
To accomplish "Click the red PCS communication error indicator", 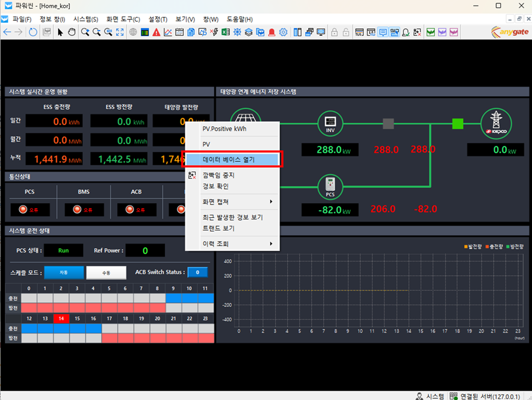I will 30,210.
